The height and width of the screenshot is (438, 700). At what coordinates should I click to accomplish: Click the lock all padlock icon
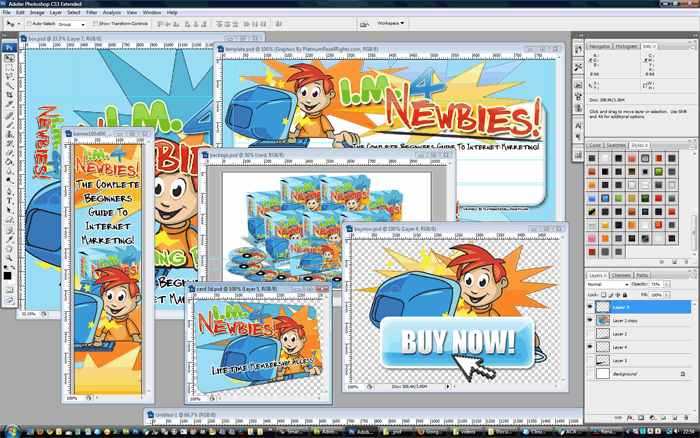click(x=625, y=295)
